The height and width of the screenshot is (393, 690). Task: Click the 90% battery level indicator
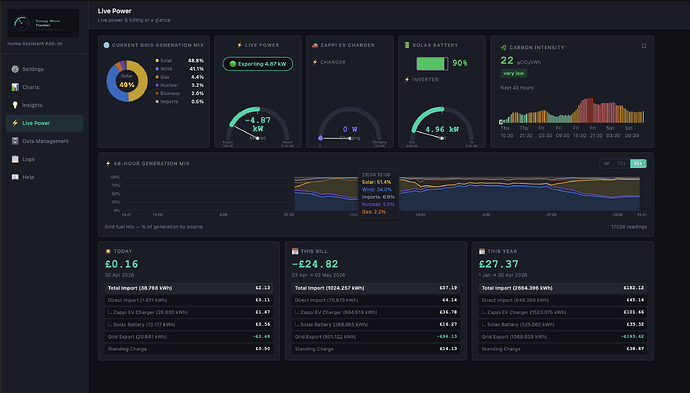pyautogui.click(x=442, y=63)
